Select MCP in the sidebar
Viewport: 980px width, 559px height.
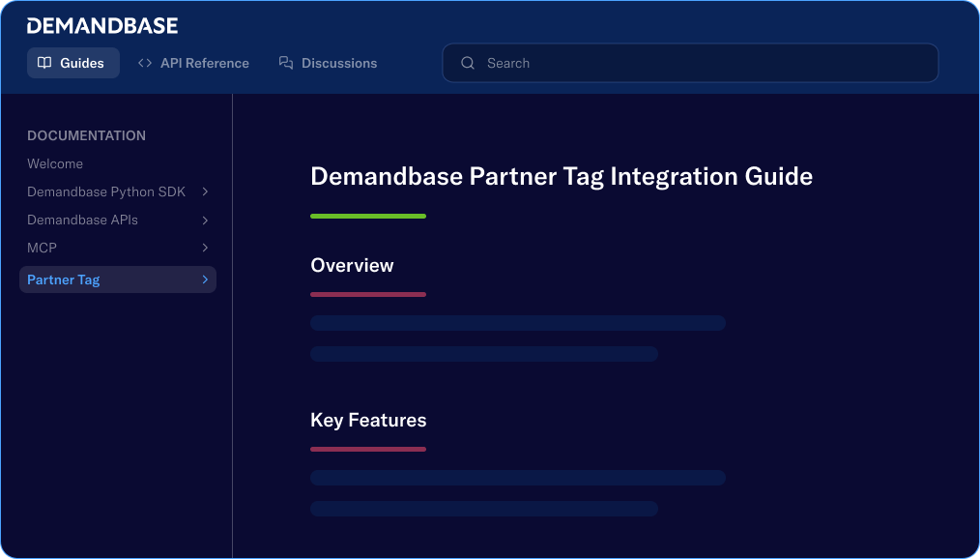pos(42,248)
